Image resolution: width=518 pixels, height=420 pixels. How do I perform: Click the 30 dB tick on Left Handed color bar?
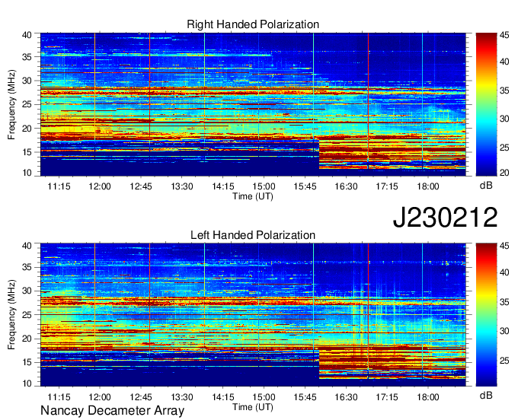click(x=504, y=331)
